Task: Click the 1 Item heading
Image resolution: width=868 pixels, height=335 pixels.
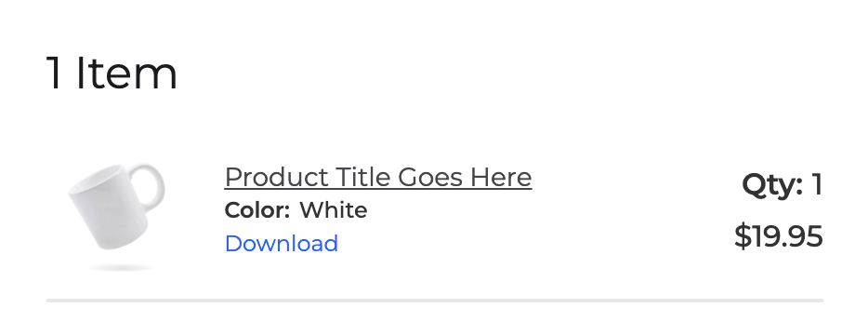Action: 112,74
